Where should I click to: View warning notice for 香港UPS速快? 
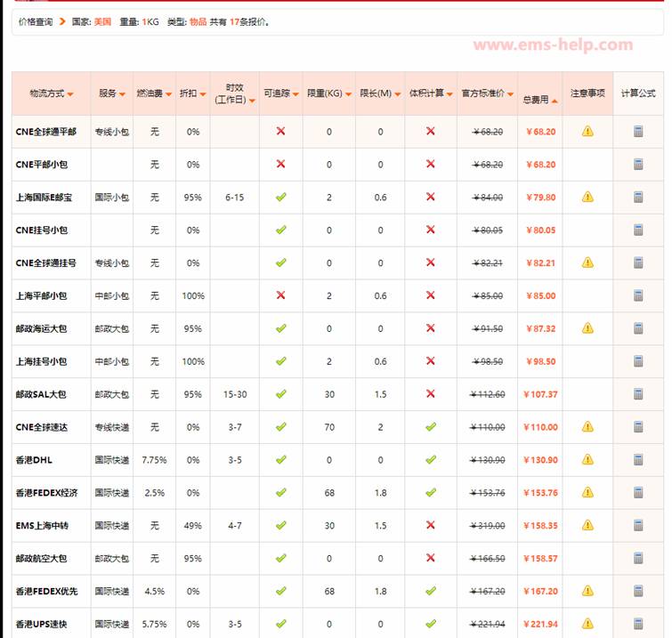point(587,624)
